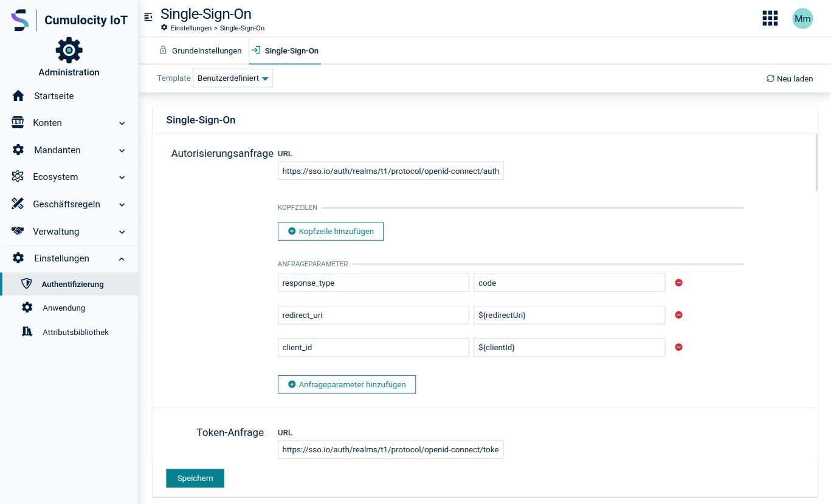Click the Mandanten gear icon
The height and width of the screenshot is (504, 831).
point(18,150)
